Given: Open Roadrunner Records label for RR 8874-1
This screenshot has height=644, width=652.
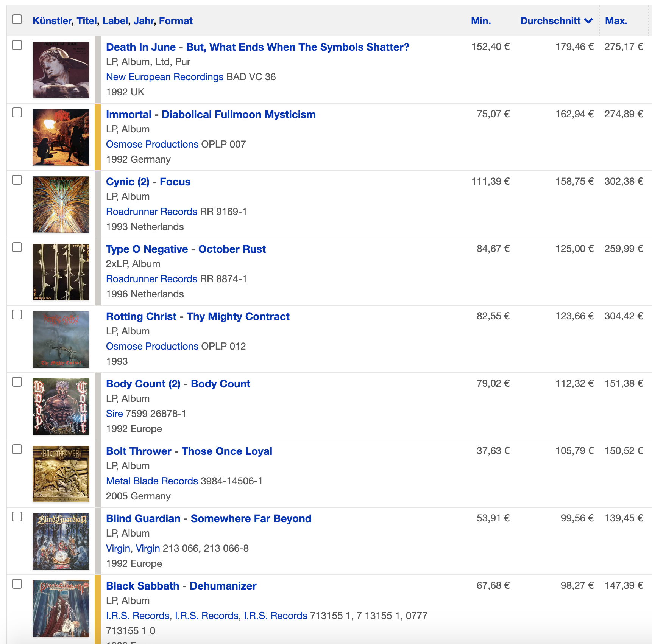Looking at the screenshot, I should [151, 279].
